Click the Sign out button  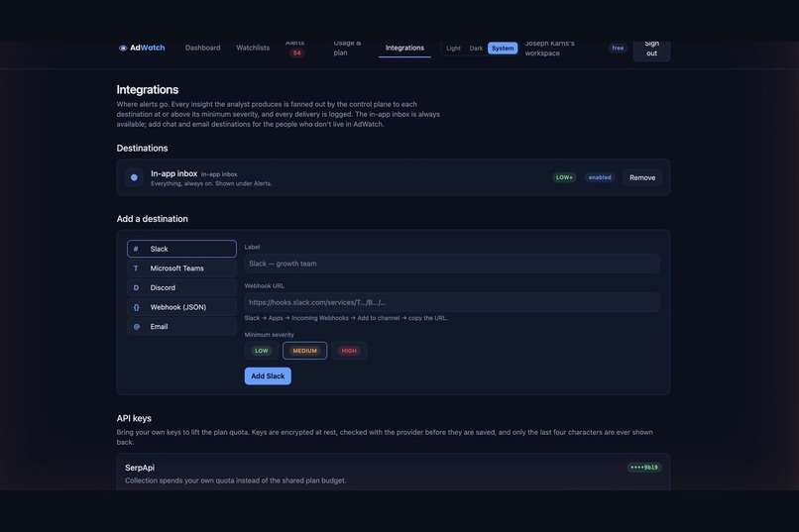click(x=651, y=49)
